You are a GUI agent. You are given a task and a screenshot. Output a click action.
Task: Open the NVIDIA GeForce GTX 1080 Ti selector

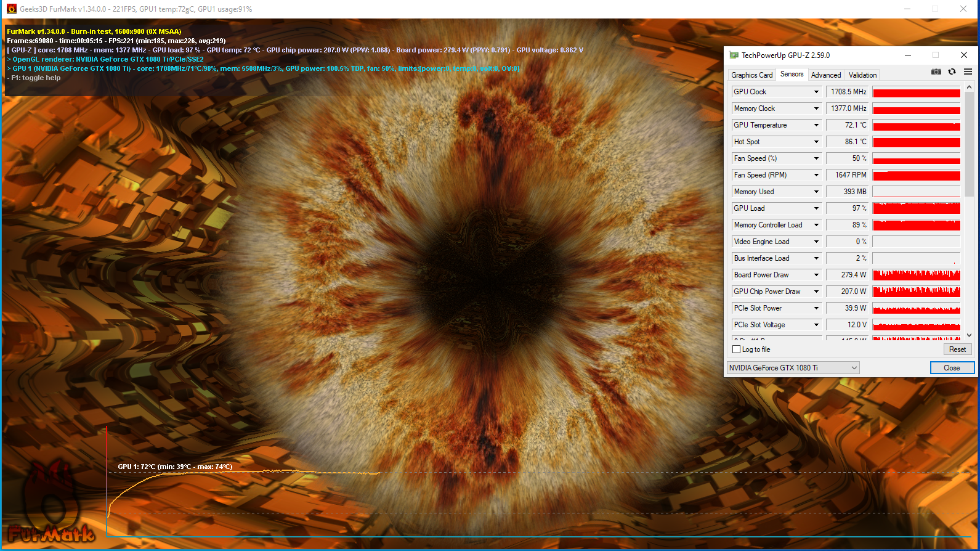coord(793,368)
